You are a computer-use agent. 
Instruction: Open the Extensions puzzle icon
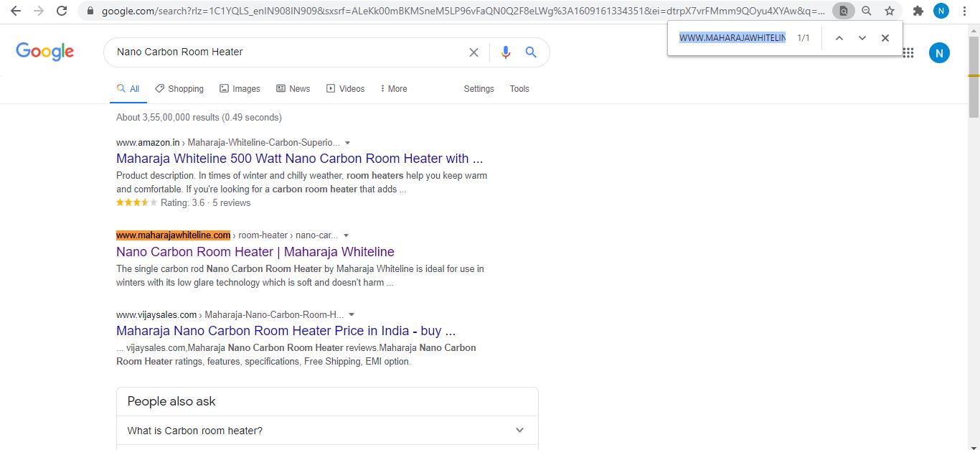point(918,11)
